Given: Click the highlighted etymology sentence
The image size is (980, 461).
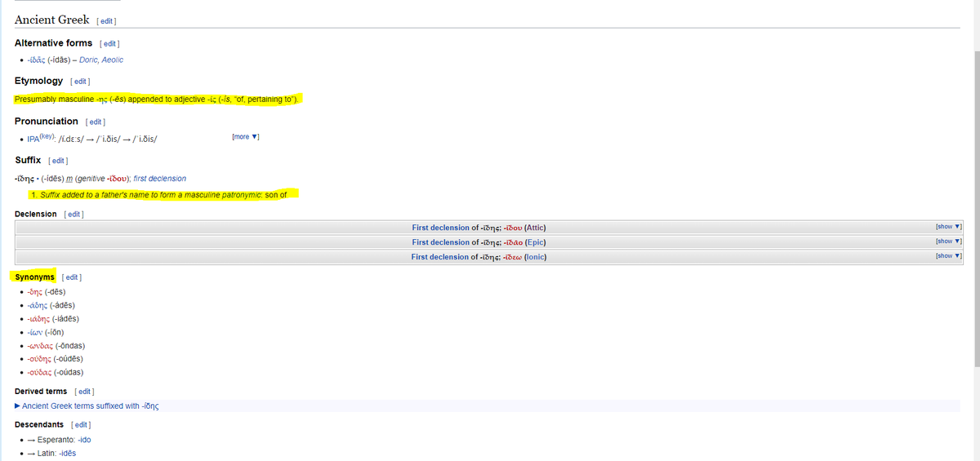Looking at the screenshot, I should (158, 99).
